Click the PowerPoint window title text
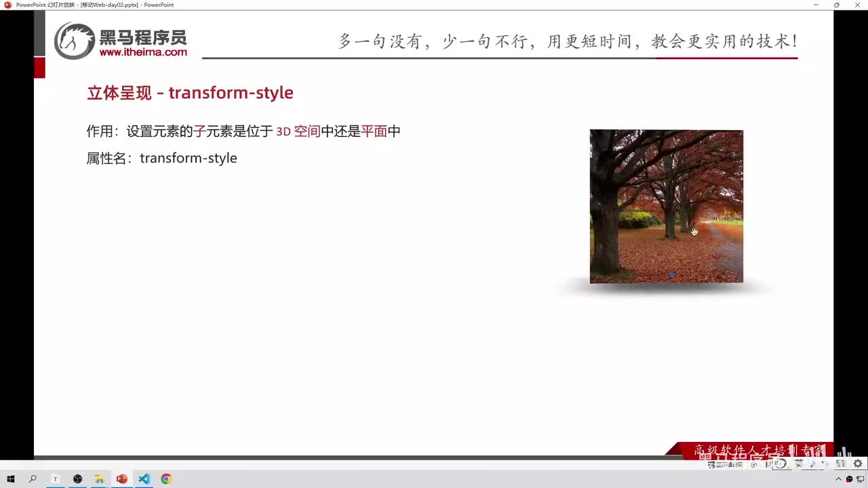The image size is (868, 488). click(95, 5)
